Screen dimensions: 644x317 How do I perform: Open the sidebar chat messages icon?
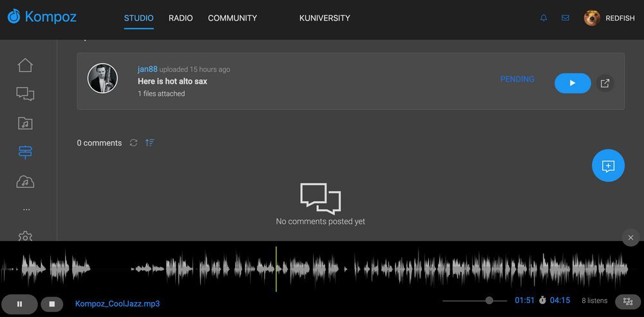tap(25, 95)
